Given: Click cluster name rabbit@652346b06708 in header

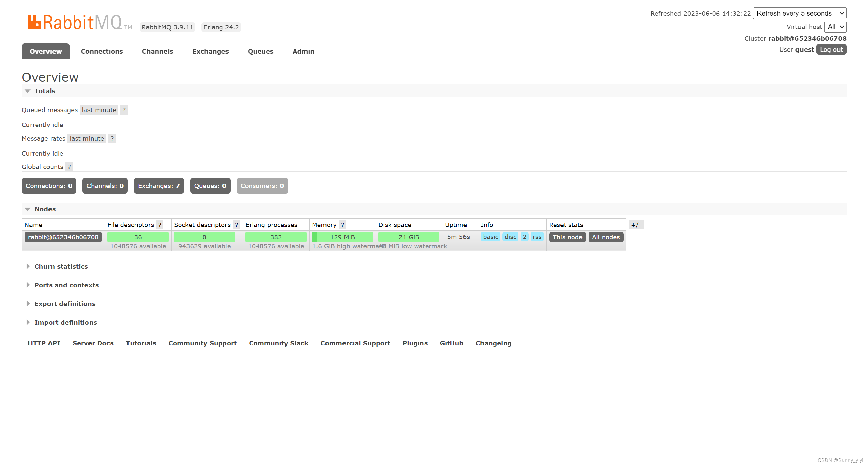Looking at the screenshot, I should [807, 38].
